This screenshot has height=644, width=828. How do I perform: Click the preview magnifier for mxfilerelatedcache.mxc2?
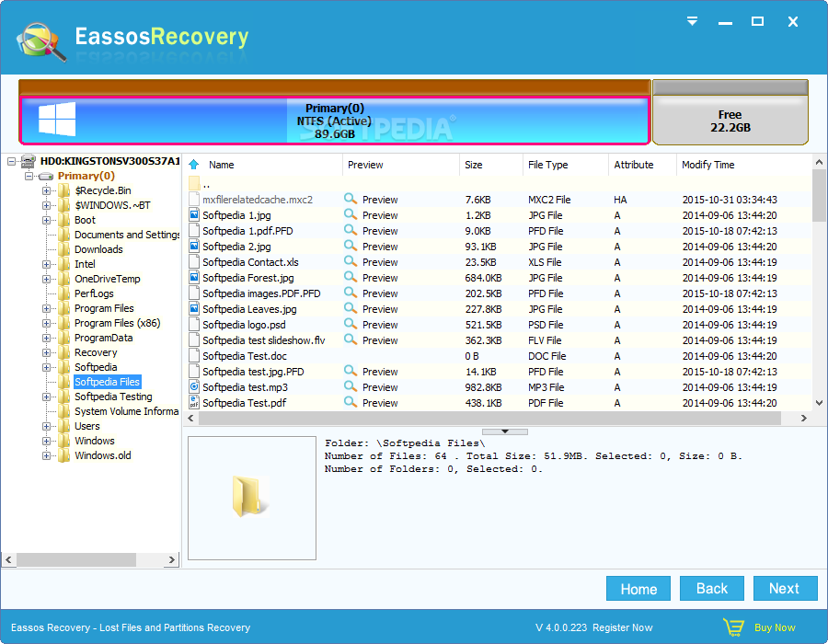(351, 199)
